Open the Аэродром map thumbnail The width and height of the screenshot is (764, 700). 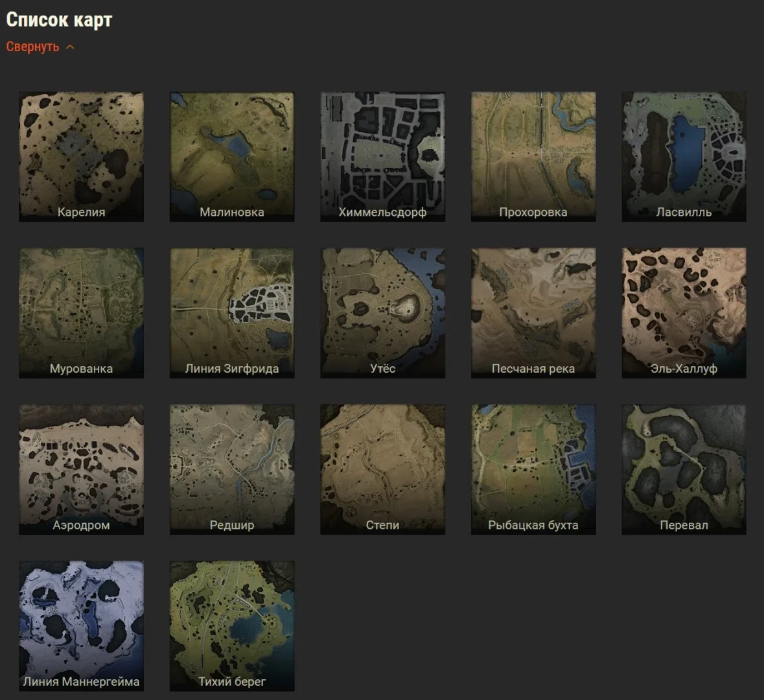(82, 469)
